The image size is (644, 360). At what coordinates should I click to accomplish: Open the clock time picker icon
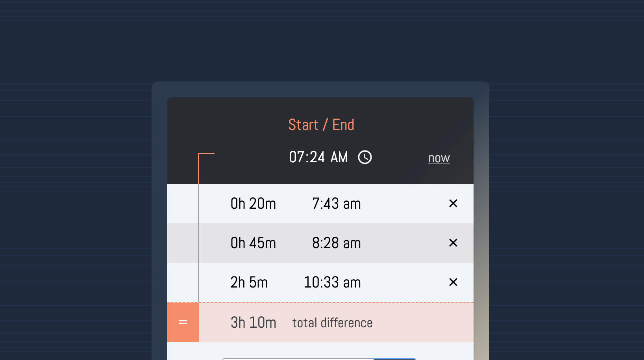click(x=365, y=157)
